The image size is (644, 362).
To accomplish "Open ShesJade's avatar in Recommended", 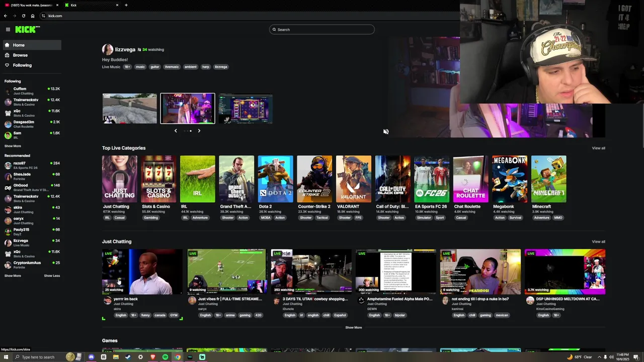I will 8,176.
